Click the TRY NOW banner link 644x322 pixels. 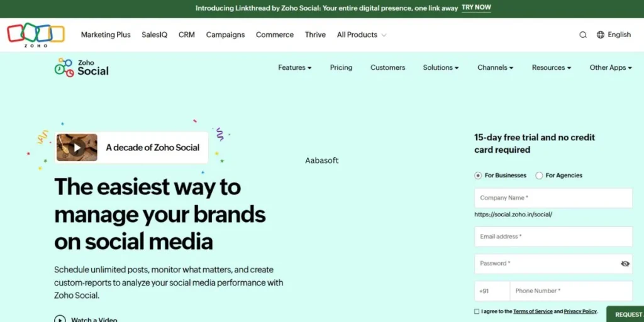point(476,8)
